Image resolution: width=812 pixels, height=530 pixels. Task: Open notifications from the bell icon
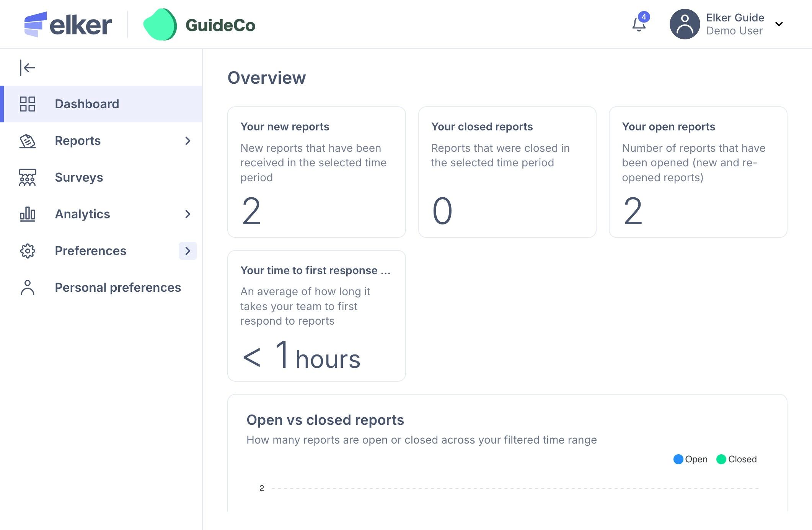(x=639, y=24)
